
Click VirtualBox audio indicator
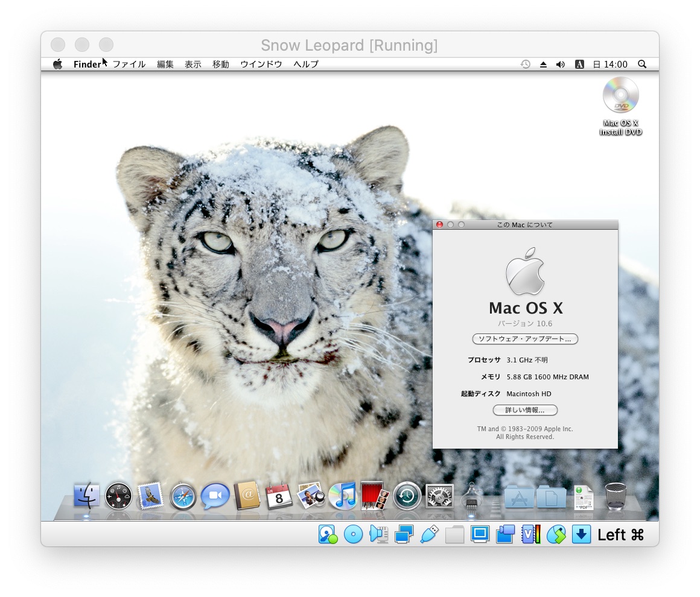[x=378, y=534]
